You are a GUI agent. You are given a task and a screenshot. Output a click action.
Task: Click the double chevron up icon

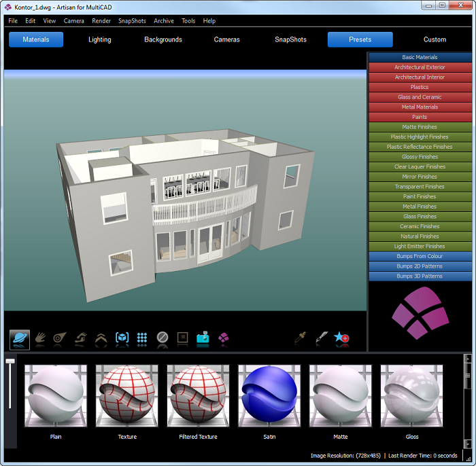point(101,338)
